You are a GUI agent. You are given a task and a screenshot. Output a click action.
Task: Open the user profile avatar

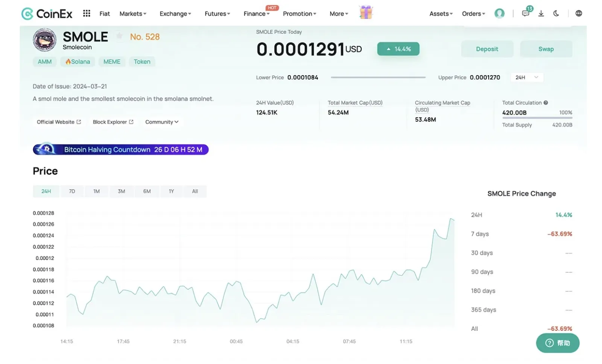pyautogui.click(x=499, y=14)
